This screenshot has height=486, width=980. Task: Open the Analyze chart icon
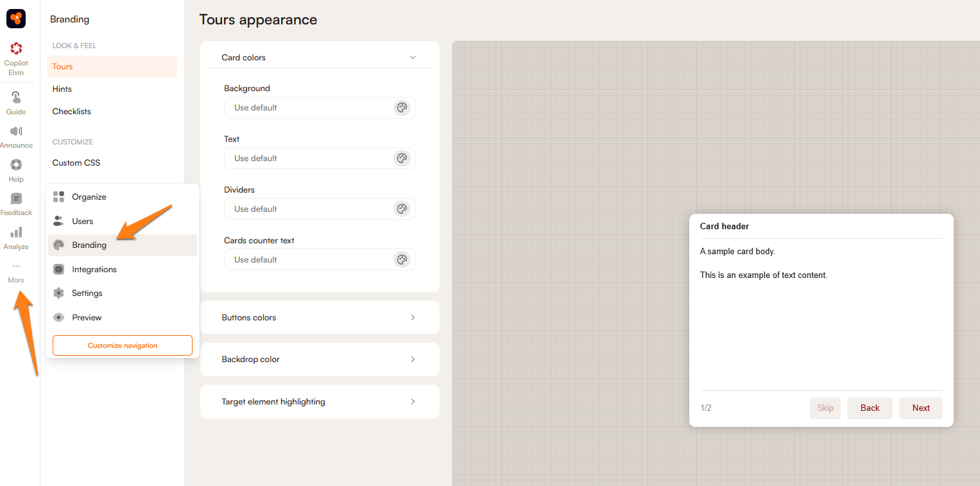16,232
